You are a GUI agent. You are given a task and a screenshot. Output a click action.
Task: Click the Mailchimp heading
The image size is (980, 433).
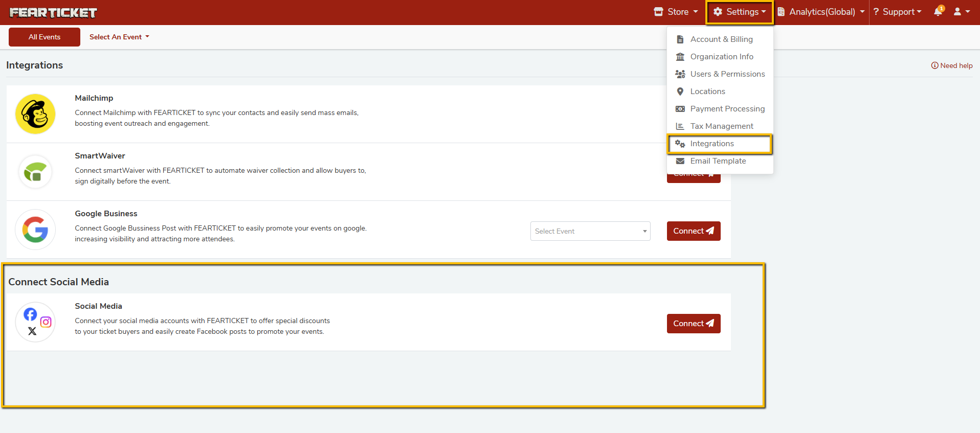pyautogui.click(x=94, y=98)
